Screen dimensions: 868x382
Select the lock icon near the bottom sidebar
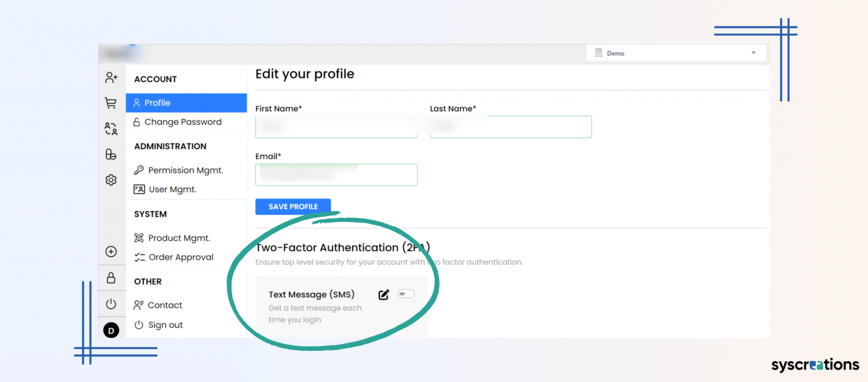tap(111, 278)
